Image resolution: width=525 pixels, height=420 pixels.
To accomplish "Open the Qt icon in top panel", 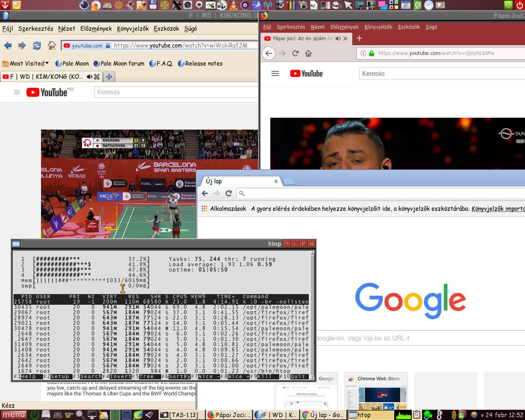I will click(x=418, y=5).
